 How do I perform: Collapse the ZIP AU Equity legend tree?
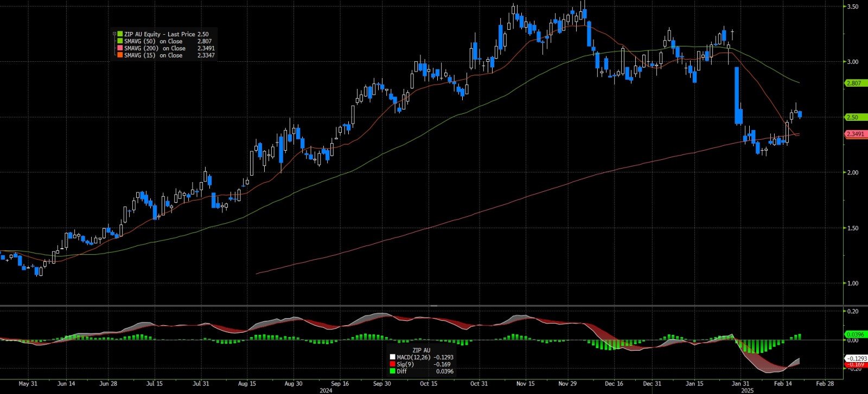[x=114, y=34]
